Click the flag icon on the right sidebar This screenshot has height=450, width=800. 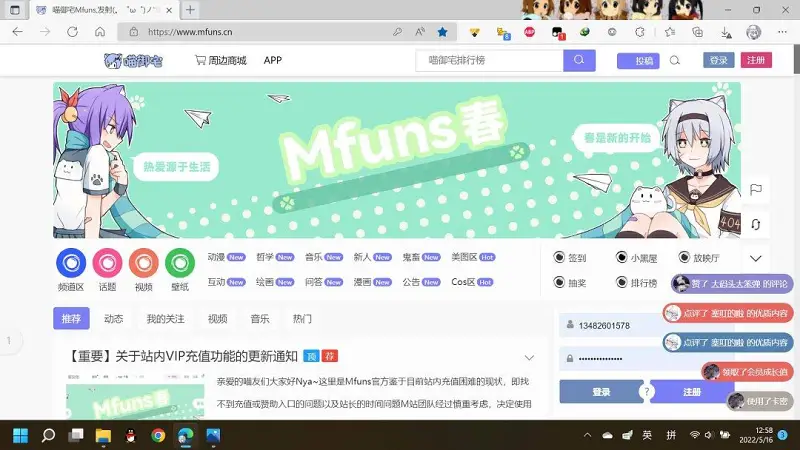(x=756, y=190)
